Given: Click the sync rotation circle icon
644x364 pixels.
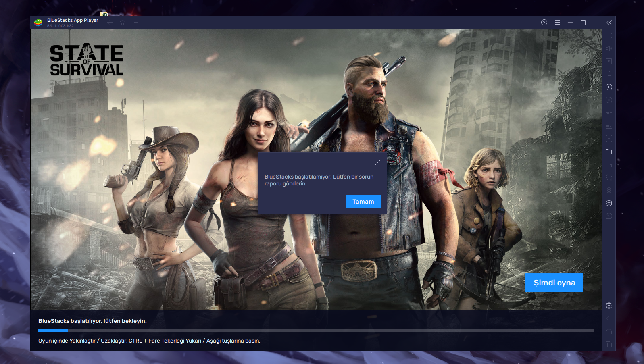Looking at the screenshot, I should tap(609, 100).
